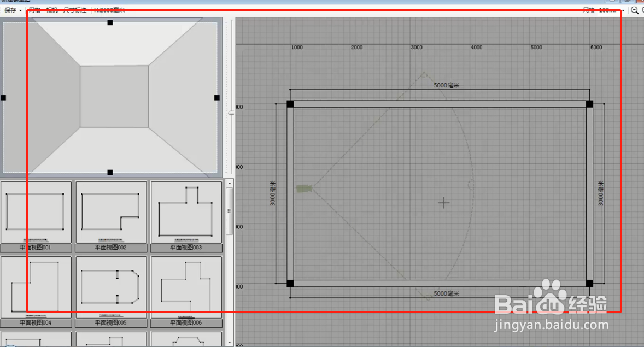The height and width of the screenshot is (347, 644).
Task: Select floor plan thumbnail 平面视图001
Action: click(x=36, y=216)
